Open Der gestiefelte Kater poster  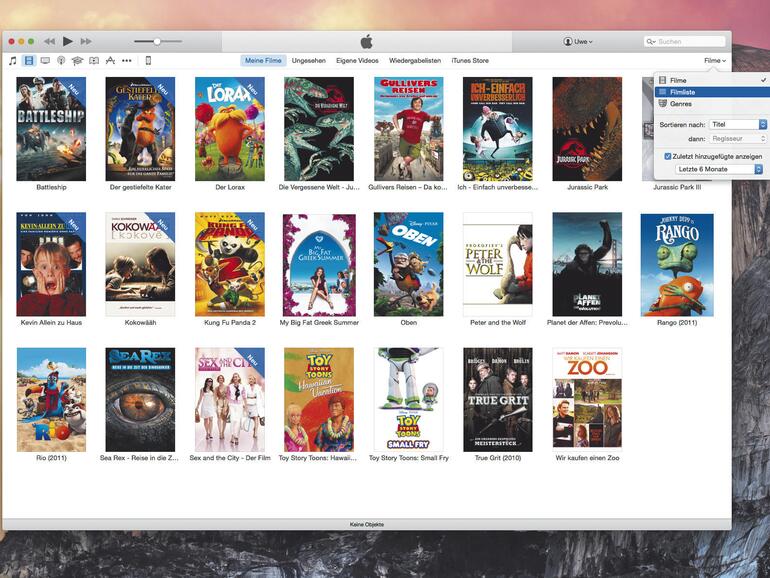pyautogui.click(x=140, y=129)
